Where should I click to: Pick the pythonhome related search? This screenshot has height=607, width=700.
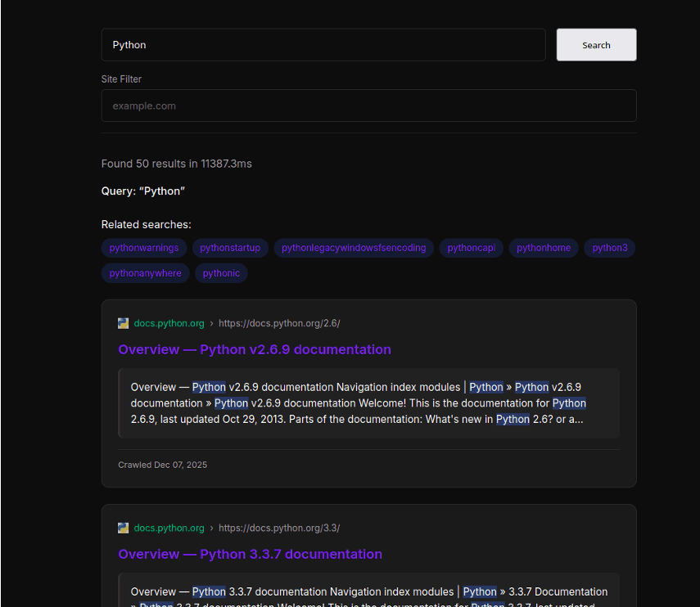pyautogui.click(x=544, y=248)
